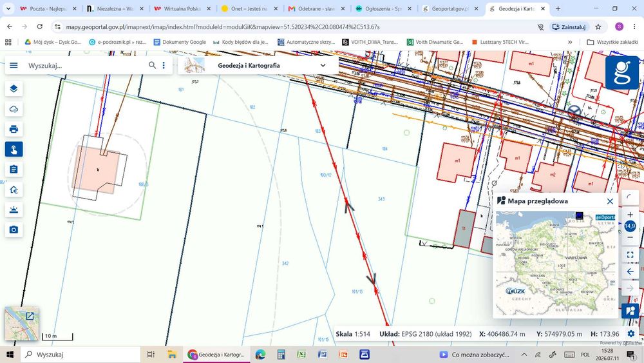Go forward to next map view
This screenshot has height=363, width=644.
click(x=630, y=289)
